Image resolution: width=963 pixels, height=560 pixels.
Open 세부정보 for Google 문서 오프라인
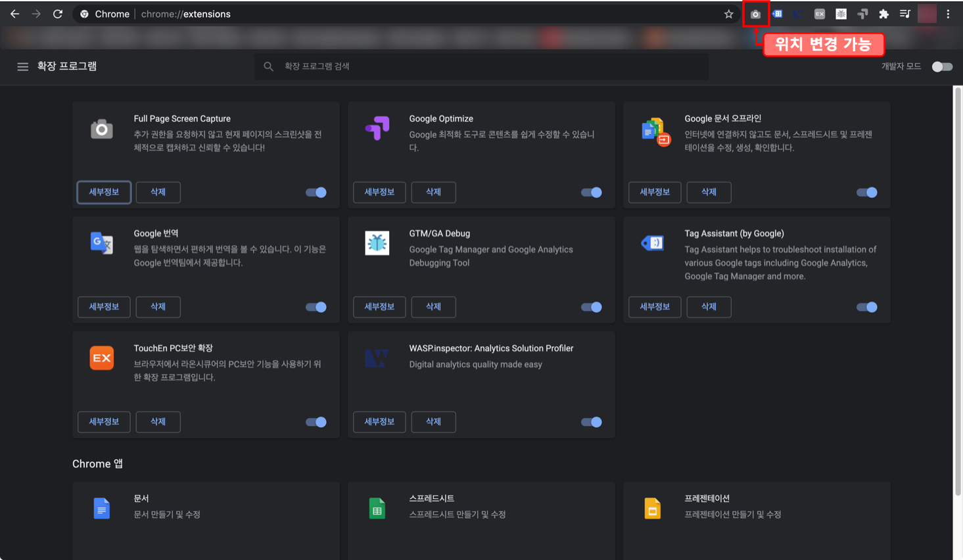pos(655,192)
